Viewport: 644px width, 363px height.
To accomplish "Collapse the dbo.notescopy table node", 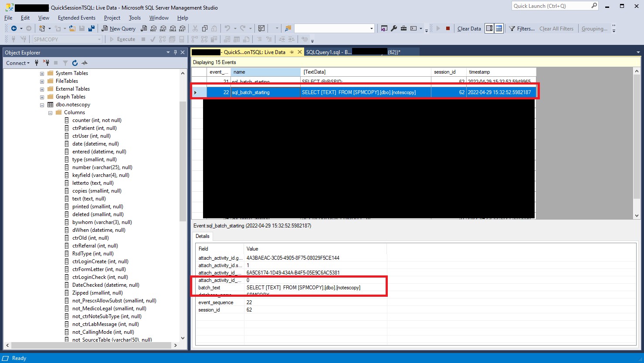I will click(42, 105).
